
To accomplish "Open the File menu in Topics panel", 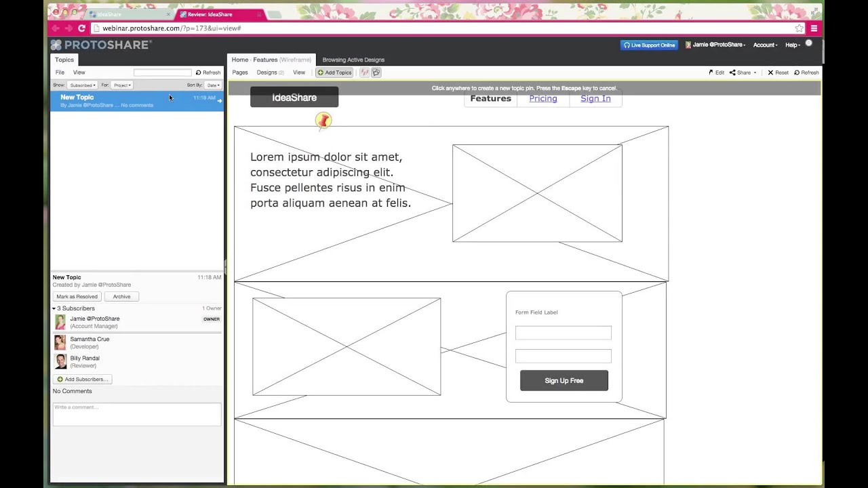I will pyautogui.click(x=60, y=73).
